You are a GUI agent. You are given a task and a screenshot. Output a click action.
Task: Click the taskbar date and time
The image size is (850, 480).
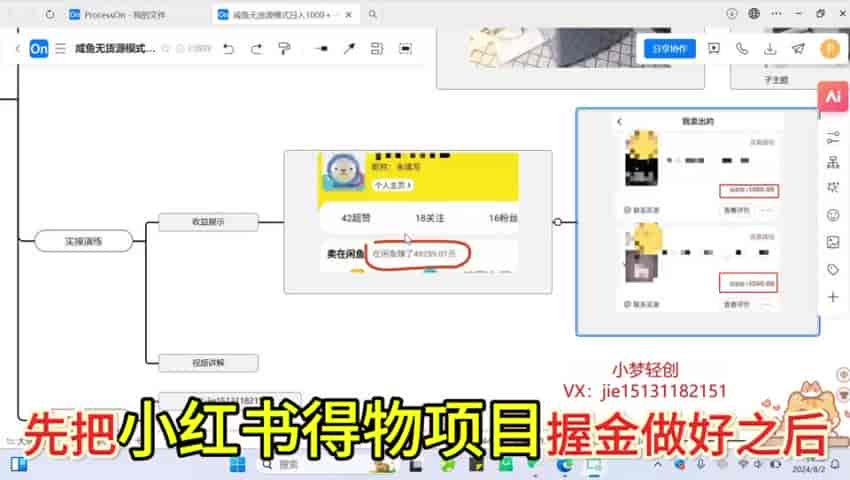tap(809, 465)
